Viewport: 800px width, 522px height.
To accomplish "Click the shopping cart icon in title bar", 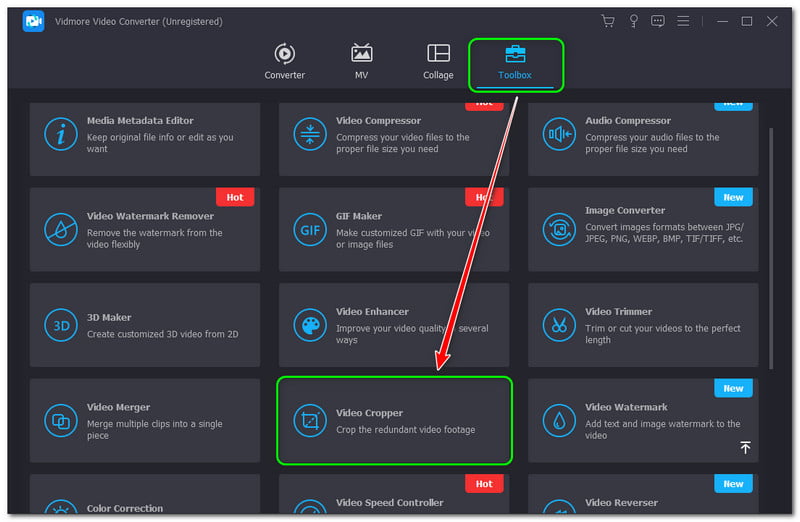I will (x=607, y=21).
